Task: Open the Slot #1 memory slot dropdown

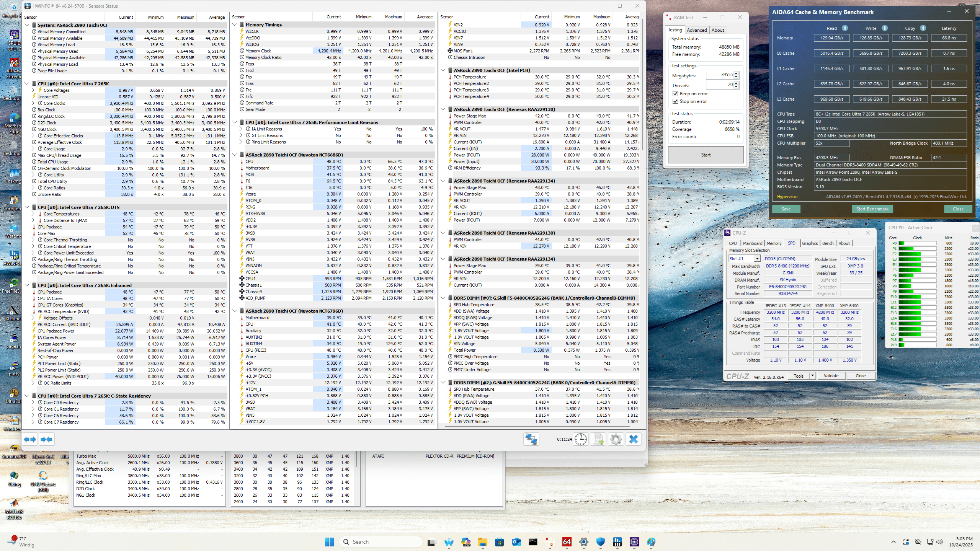Action: (x=757, y=259)
